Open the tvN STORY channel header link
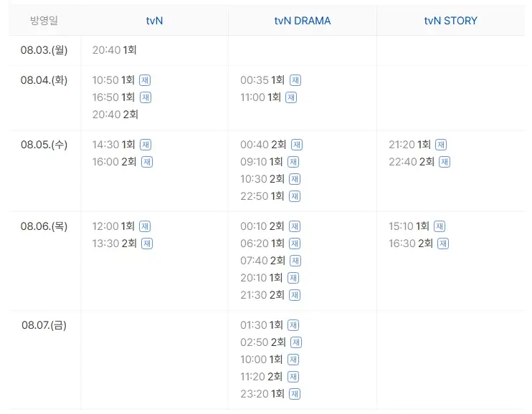 point(450,21)
